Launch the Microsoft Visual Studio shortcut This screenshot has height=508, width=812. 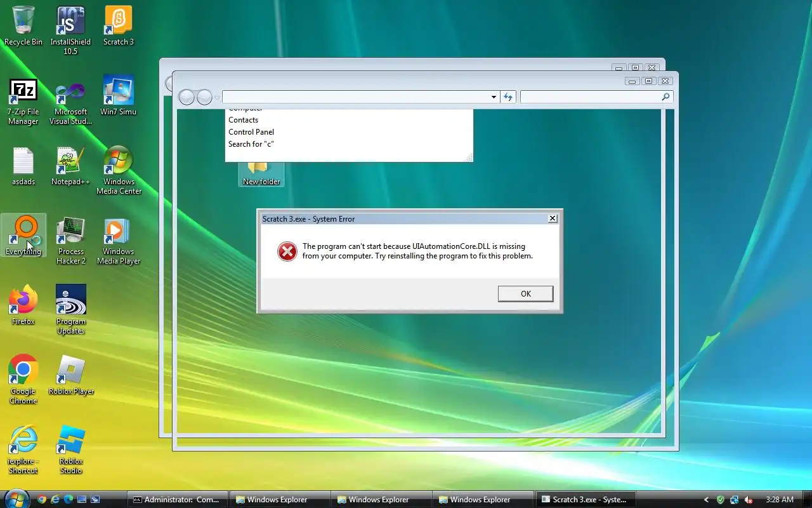pos(70,101)
